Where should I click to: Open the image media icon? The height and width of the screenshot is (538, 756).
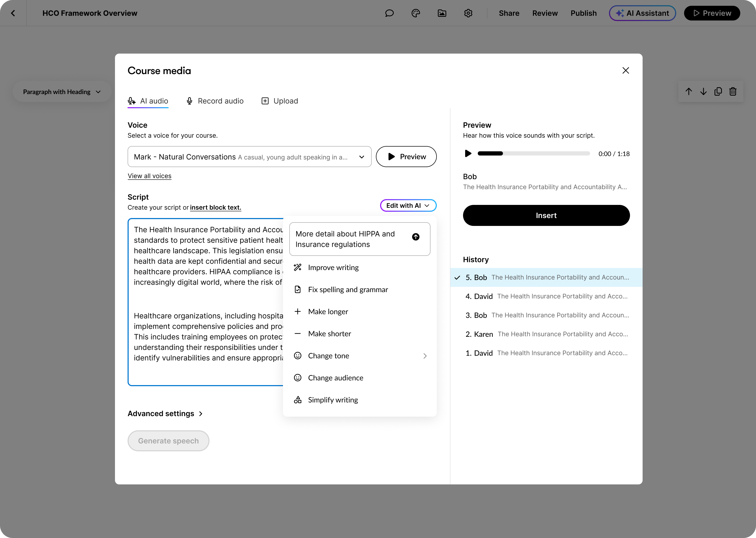442,13
